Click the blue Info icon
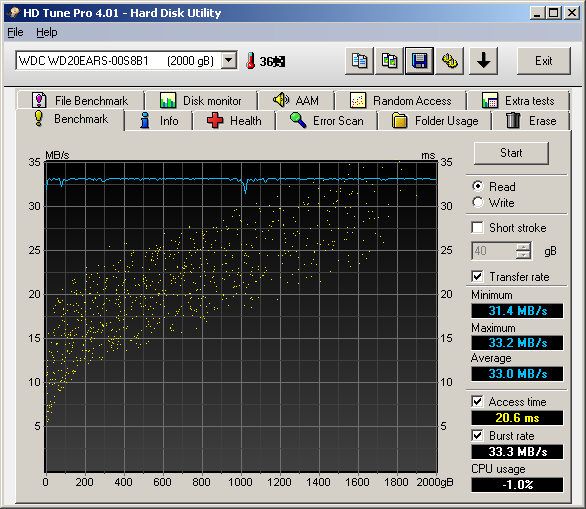Screen dimensions: 586x509 click(x=145, y=120)
